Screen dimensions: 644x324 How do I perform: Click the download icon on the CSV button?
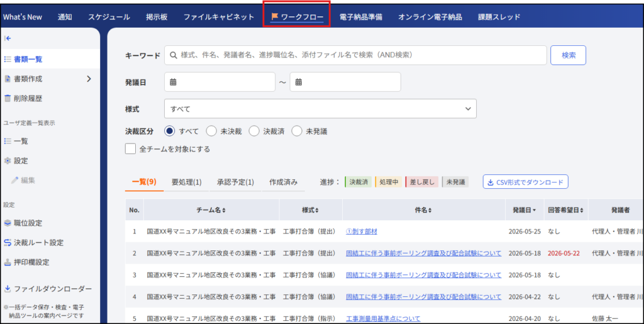click(491, 182)
